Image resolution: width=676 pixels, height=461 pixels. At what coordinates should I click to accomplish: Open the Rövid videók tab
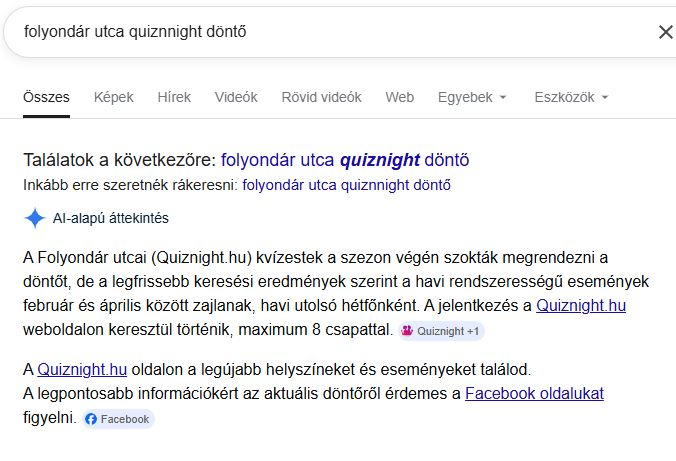click(321, 97)
